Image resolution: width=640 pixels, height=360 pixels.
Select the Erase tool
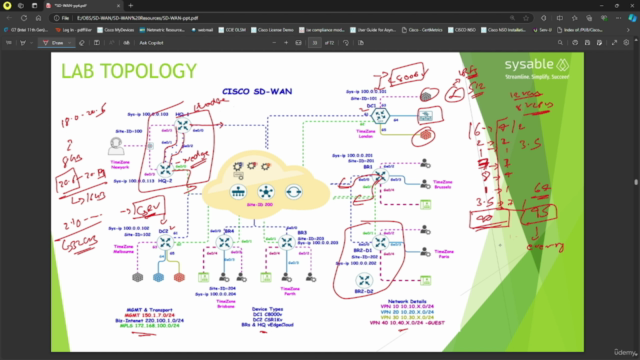click(x=82, y=43)
